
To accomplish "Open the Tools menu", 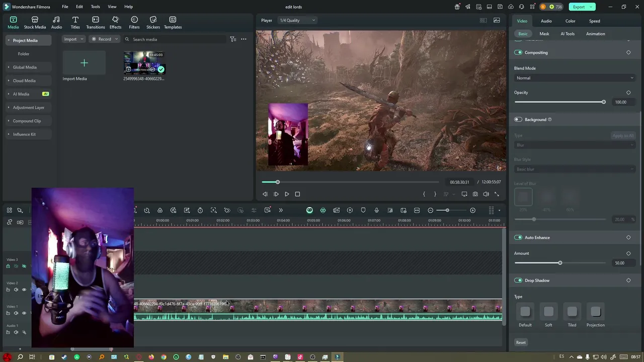I will coord(95,7).
